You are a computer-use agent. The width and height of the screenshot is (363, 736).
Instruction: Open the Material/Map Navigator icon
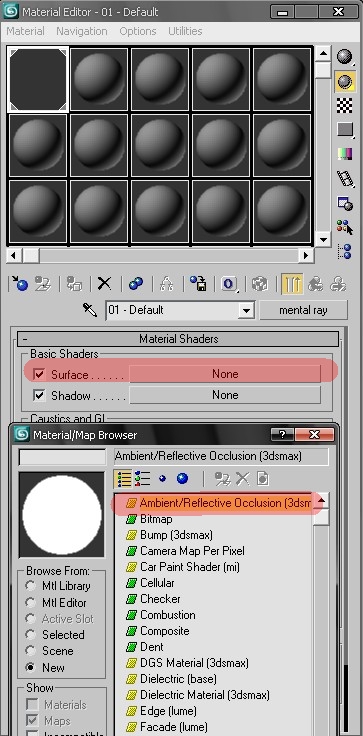click(345, 251)
